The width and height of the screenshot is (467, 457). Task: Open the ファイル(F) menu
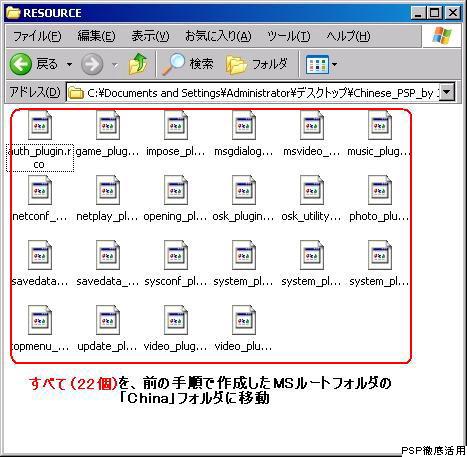pos(37,36)
